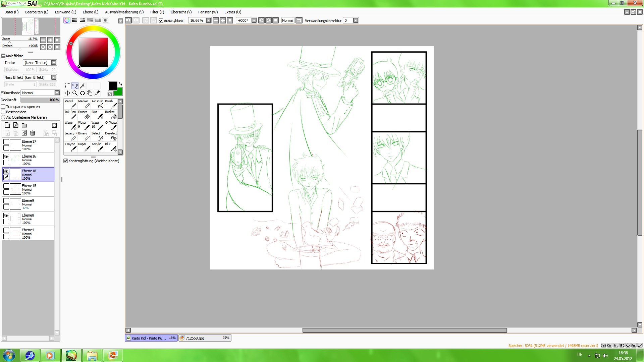This screenshot has height=362, width=644.
Task: Click the navigator canvas preview thumbnail
Action: pos(31,26)
